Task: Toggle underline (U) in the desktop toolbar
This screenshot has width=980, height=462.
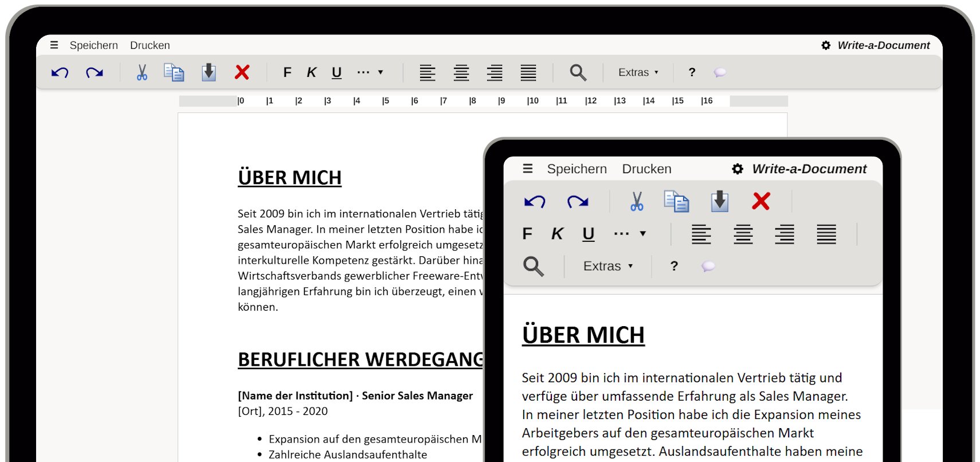Action: [337, 73]
